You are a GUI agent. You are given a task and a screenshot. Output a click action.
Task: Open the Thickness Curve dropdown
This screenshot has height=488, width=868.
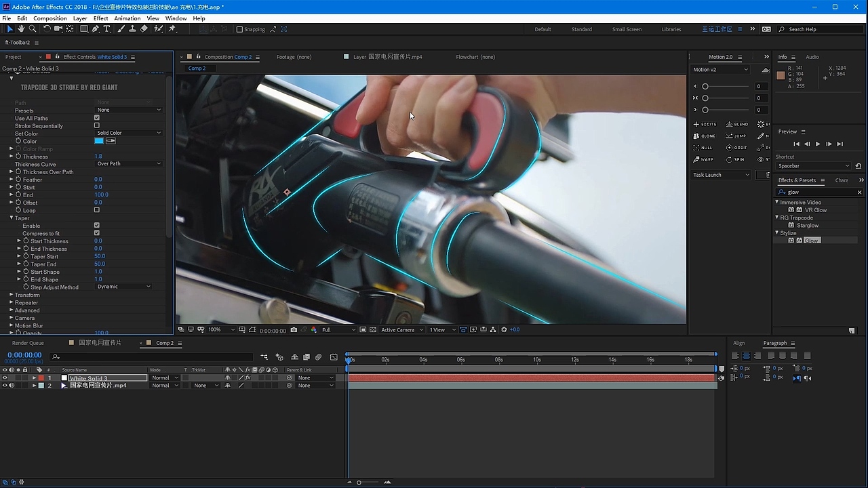[129, 163]
